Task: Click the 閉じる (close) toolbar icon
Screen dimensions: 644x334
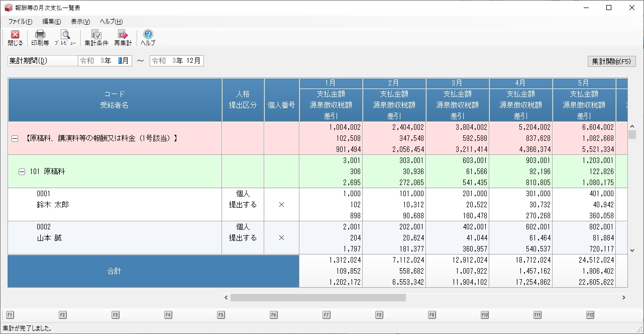Action: (15, 35)
